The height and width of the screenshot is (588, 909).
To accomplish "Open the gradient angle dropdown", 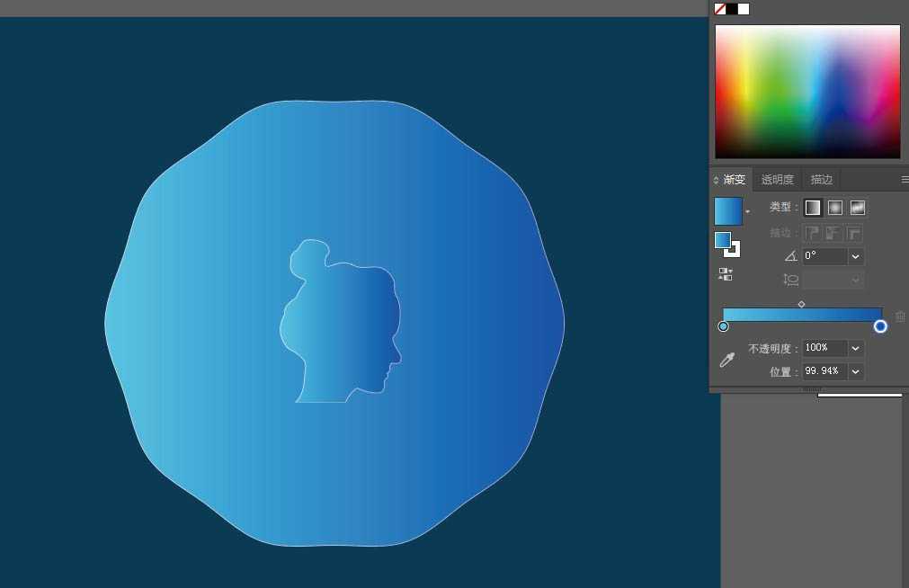I will pos(856,256).
